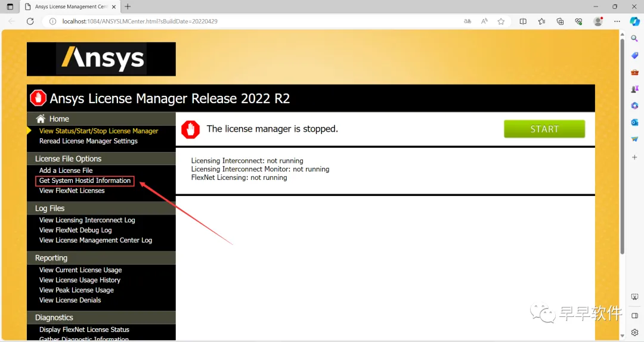644x342 pixels.
Task: Click 'Licensing Interconnect: not running' status text
Action: pyautogui.click(x=247, y=161)
